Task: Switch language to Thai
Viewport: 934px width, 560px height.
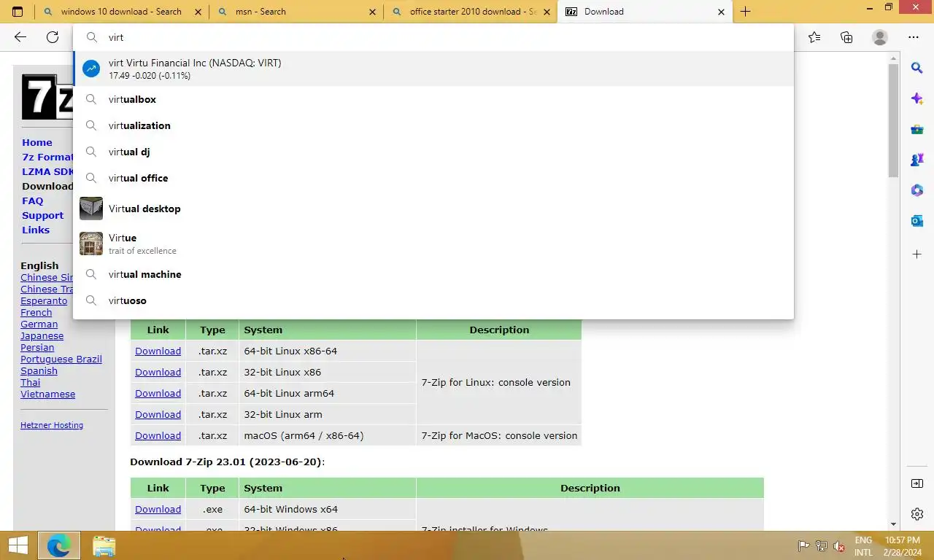Action: tap(31, 383)
